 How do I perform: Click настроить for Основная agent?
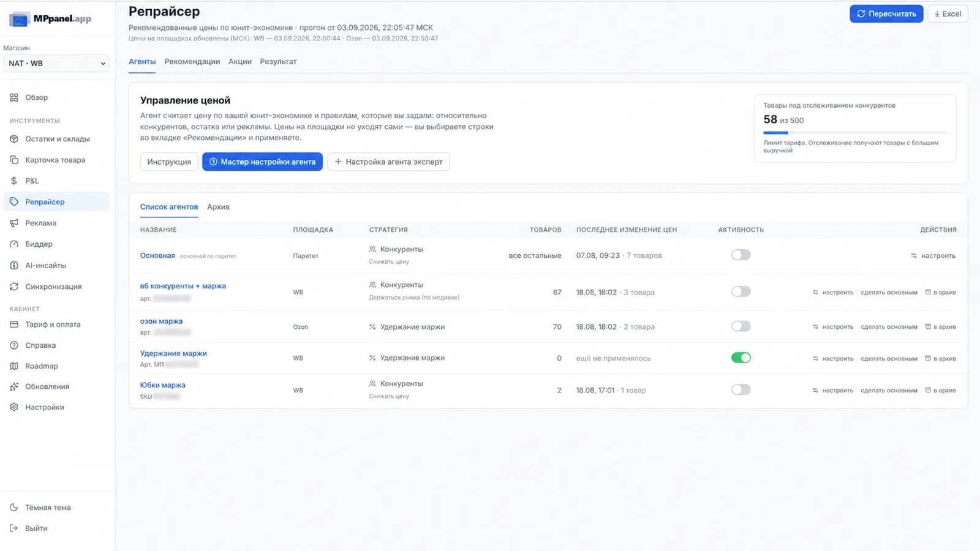(x=933, y=256)
